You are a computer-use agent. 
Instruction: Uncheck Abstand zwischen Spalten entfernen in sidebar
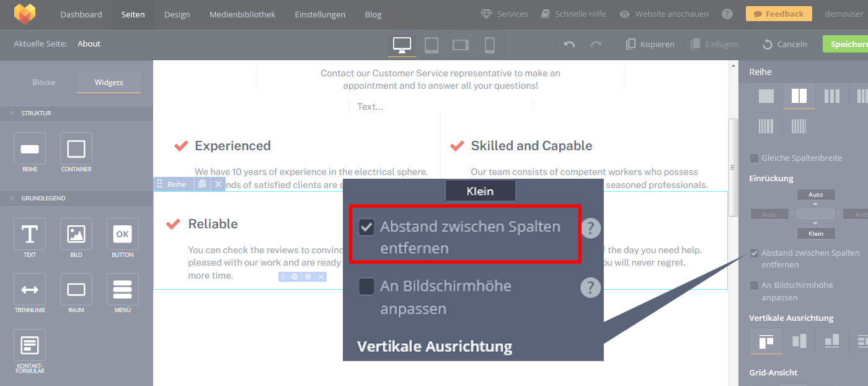pos(755,253)
